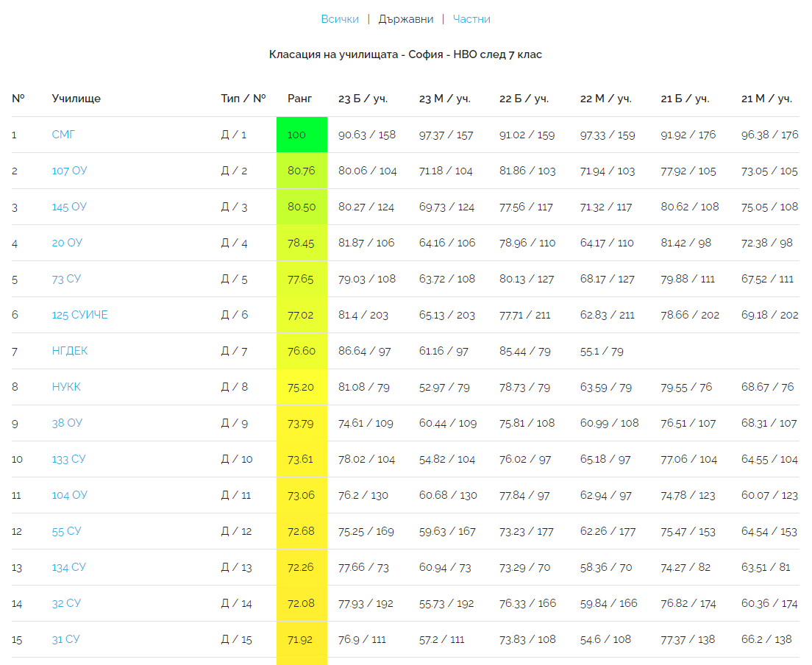Open the НУКК school page
This screenshot has height=665, width=812.
click(66, 387)
